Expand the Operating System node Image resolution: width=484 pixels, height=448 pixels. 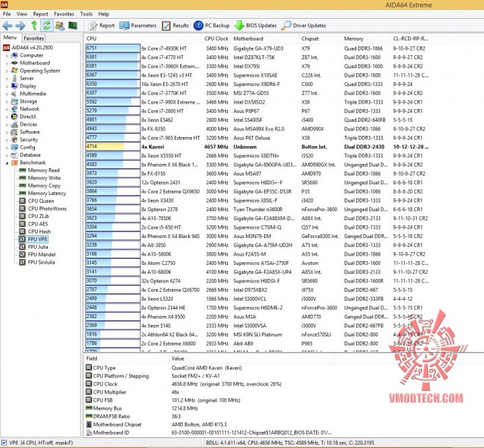(7, 71)
